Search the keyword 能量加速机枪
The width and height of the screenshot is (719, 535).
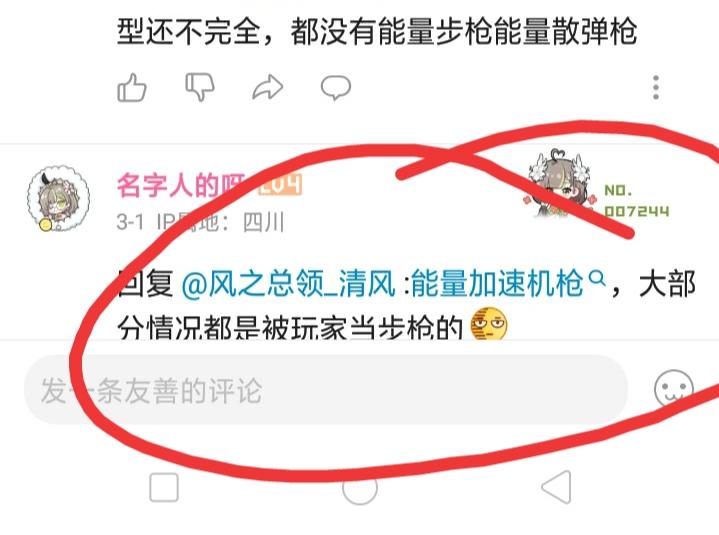[x=497, y=284]
